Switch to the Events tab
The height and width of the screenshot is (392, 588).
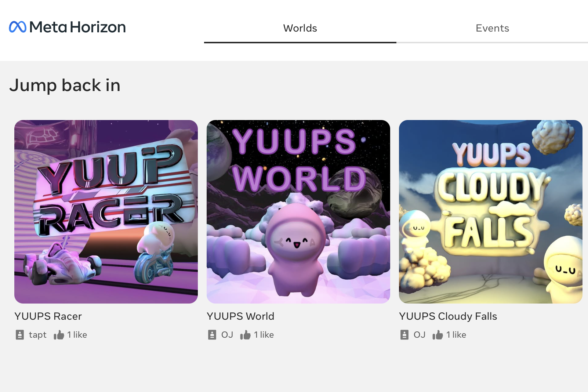click(x=492, y=28)
